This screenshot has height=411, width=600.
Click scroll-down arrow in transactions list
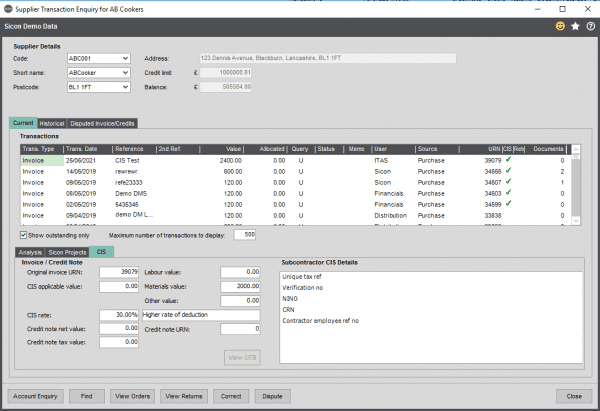coord(576,220)
